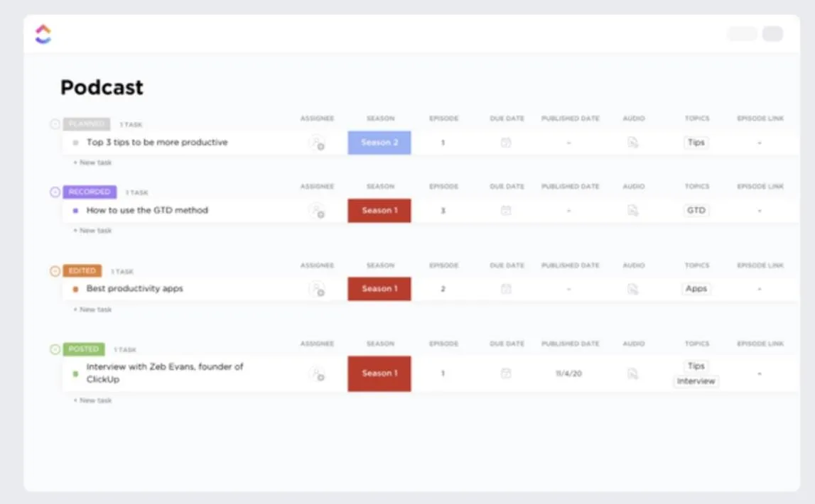Open audio file icon for Top 3 tips task
This screenshot has height=504, width=815.
(632, 143)
